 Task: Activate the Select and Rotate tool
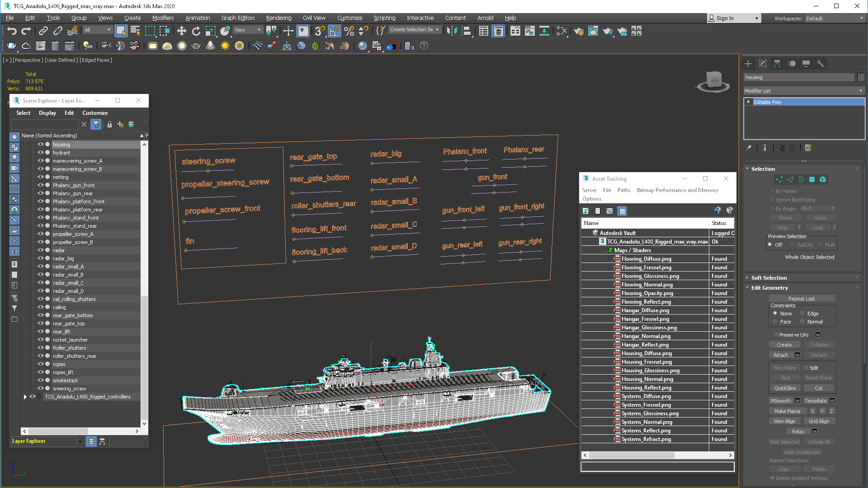tap(196, 31)
